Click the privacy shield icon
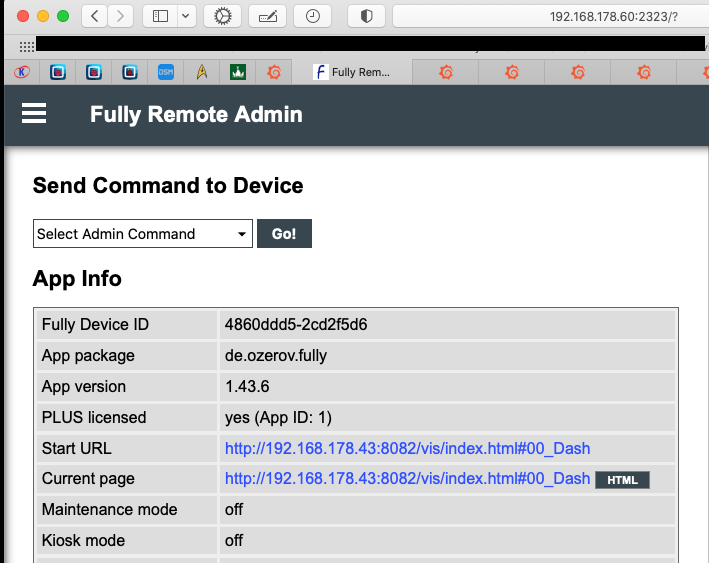709x563 pixels. [x=366, y=16]
